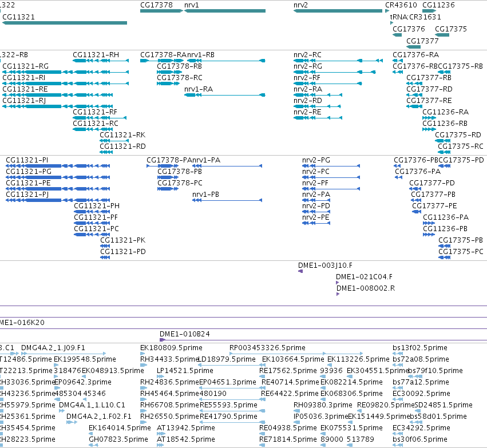Click EST IP05036.3prime

click(321, 417)
